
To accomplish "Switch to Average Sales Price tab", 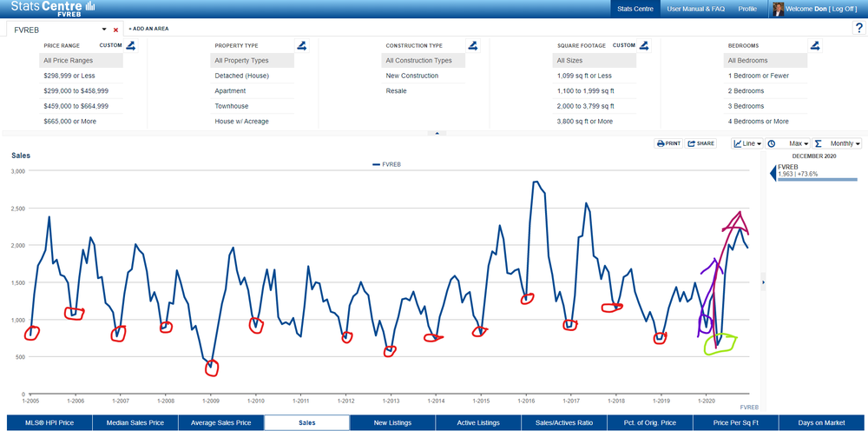I will pyautogui.click(x=220, y=422).
